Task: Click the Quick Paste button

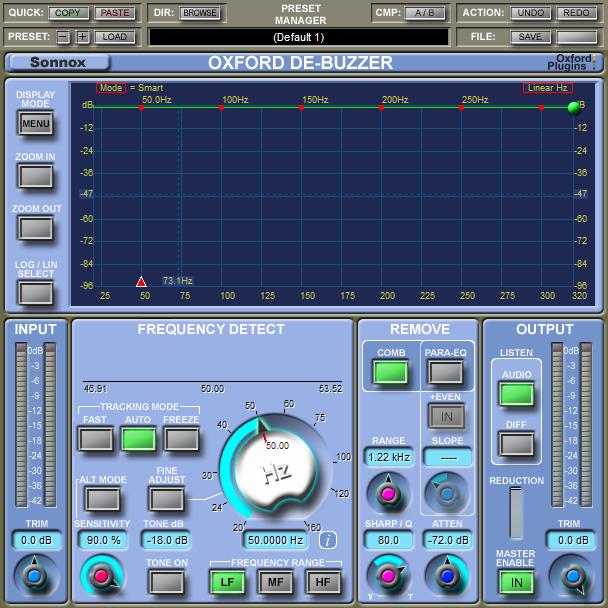Action: pyautogui.click(x=115, y=13)
